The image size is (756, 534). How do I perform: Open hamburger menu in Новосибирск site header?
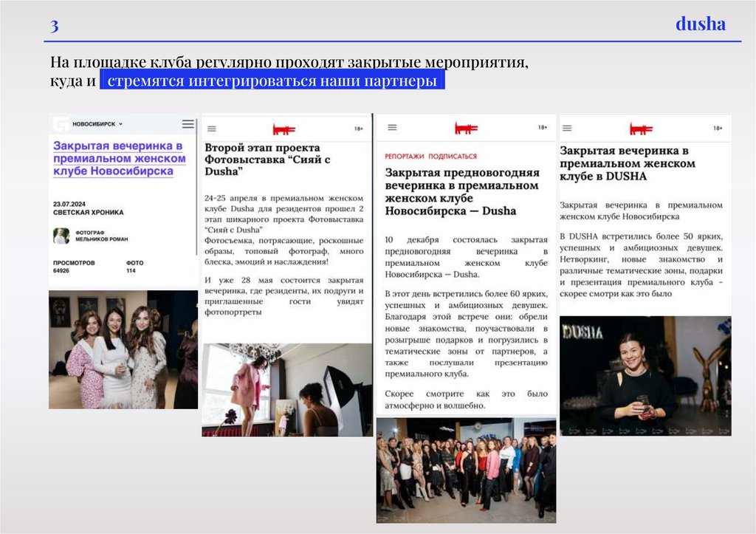[x=188, y=124]
